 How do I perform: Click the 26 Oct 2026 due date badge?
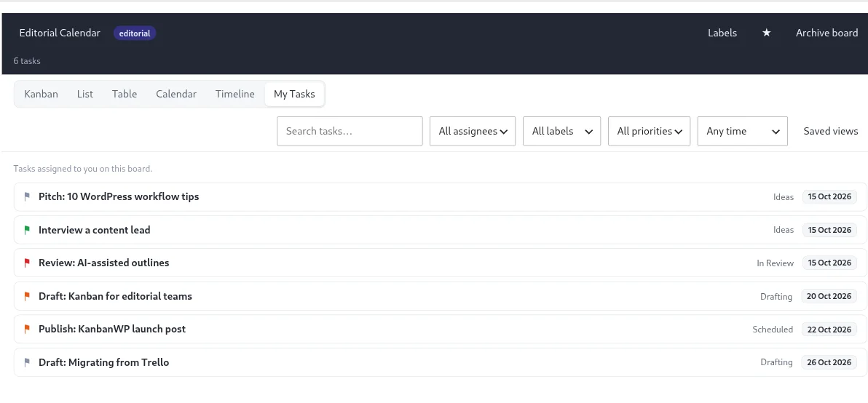coord(829,363)
